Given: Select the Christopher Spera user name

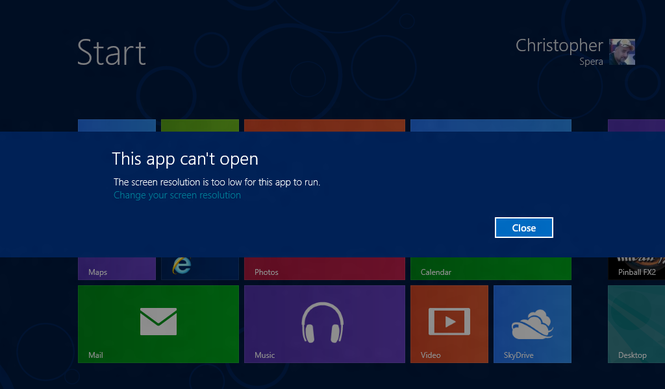Looking at the screenshot, I should pyautogui.click(x=559, y=52).
